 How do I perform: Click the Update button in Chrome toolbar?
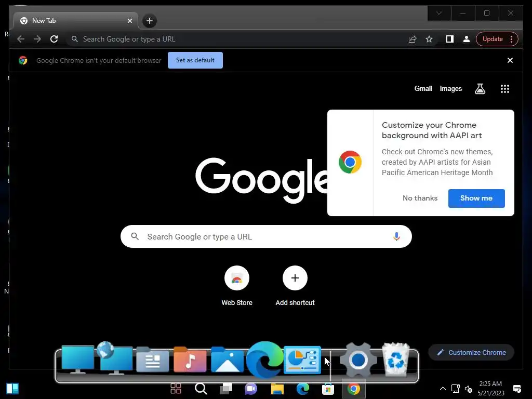497,39
